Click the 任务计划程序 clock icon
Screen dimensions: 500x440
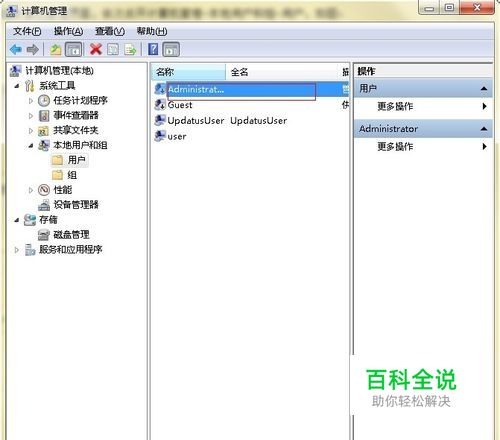click(44, 100)
